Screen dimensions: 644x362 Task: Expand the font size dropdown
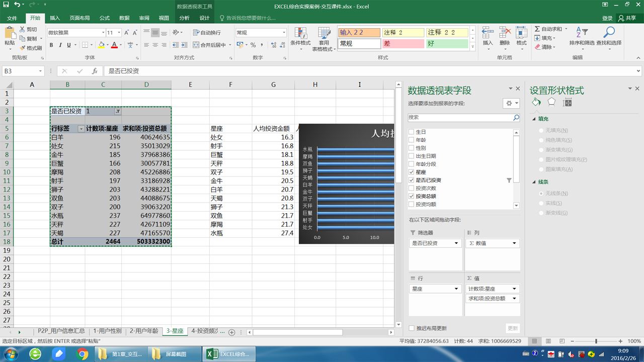pos(119,33)
